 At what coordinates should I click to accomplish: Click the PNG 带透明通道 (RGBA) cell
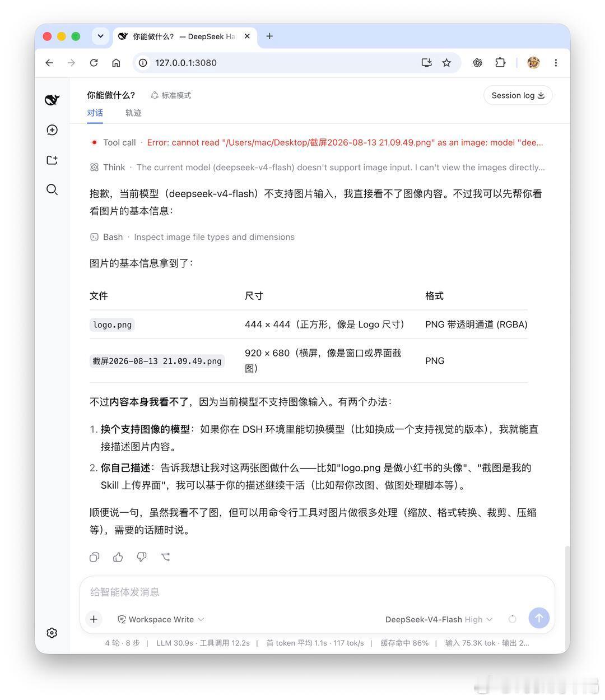tap(476, 324)
